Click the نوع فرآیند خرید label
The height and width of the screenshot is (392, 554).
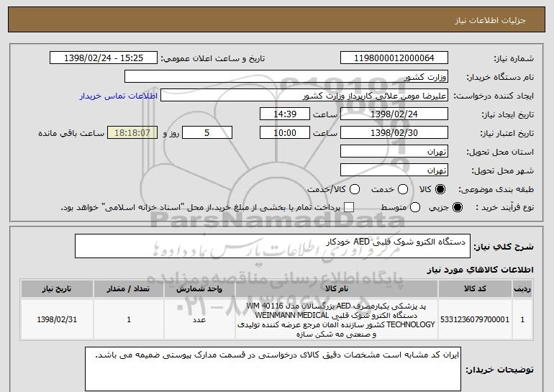coord(505,207)
